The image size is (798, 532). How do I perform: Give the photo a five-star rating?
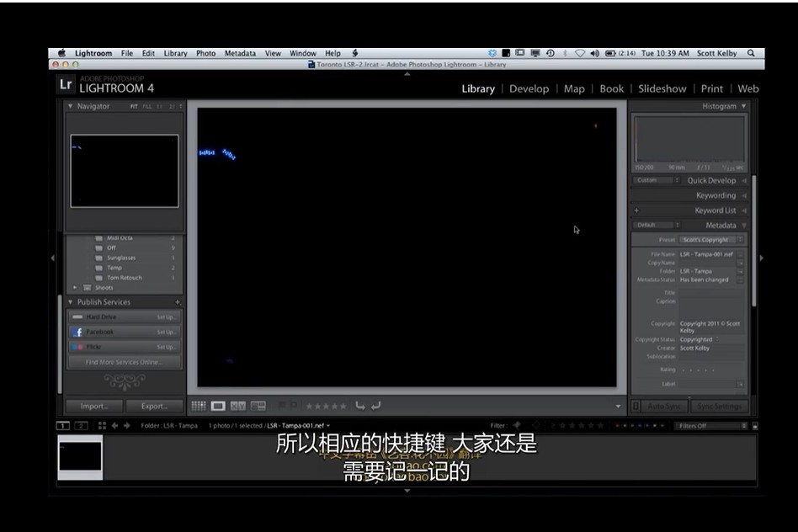[344, 406]
